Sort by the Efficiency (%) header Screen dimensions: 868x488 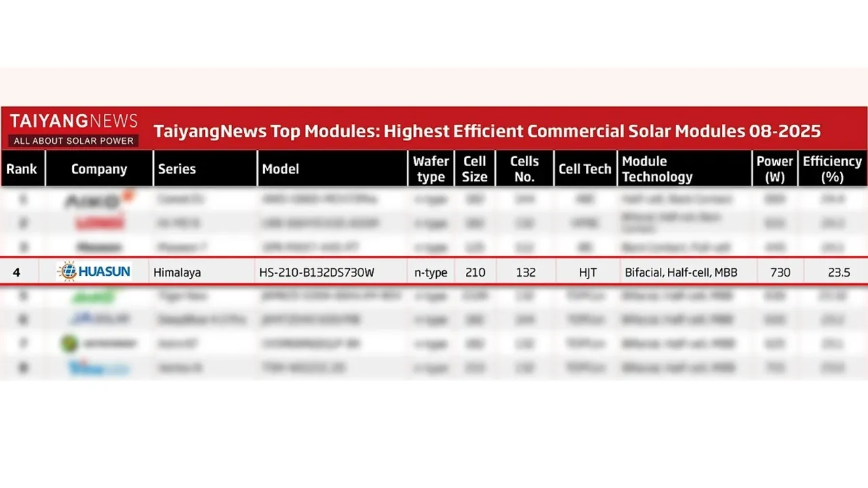pos(832,169)
